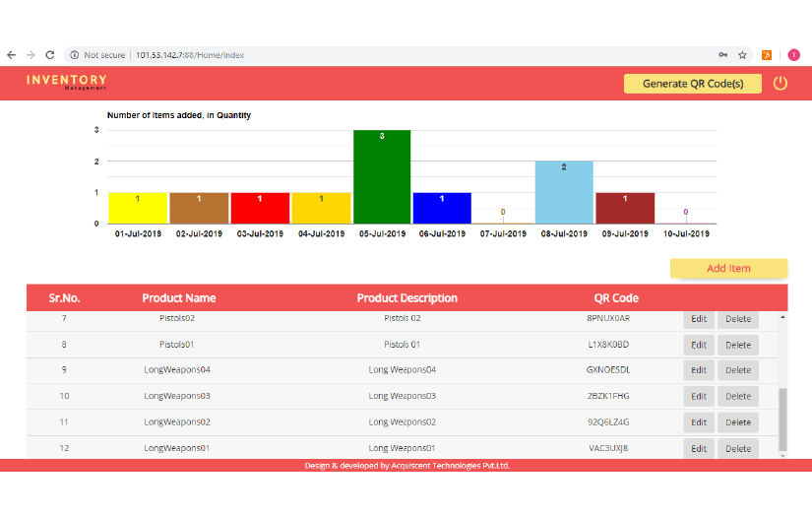Click the power logout icon

coord(780,84)
